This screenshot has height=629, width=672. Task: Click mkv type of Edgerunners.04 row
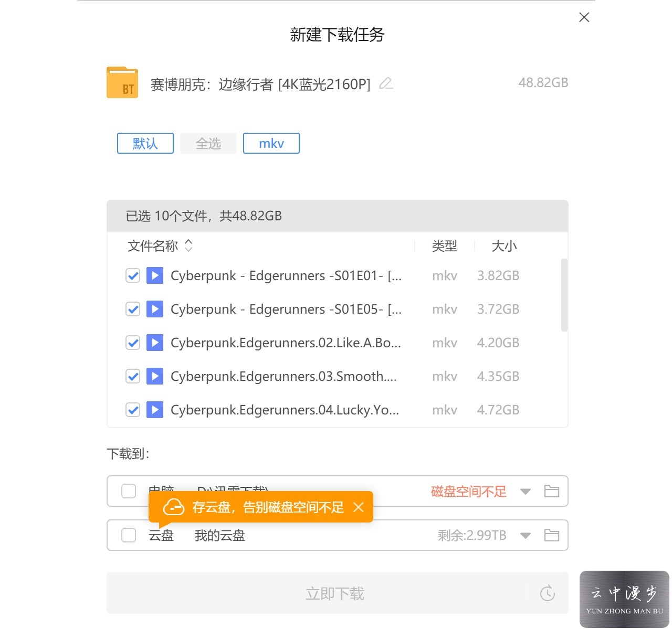(x=445, y=410)
